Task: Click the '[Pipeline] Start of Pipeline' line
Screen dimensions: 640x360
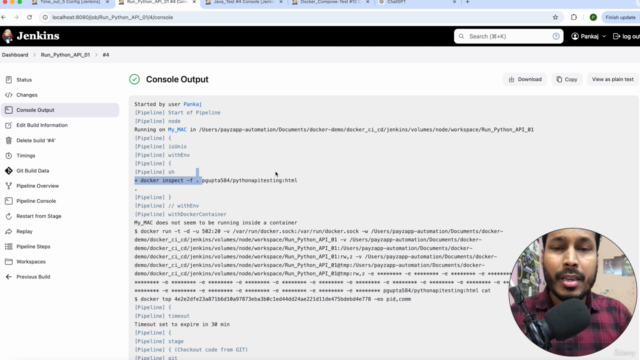Action: (177, 113)
